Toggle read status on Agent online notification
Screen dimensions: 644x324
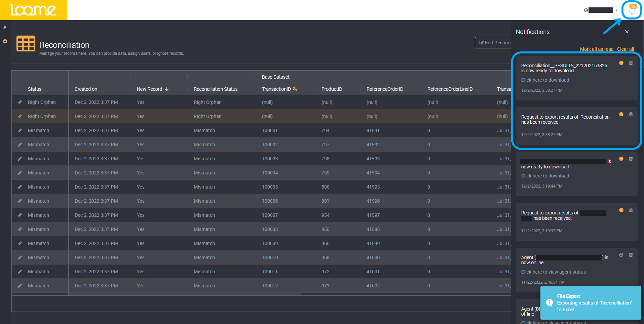pyautogui.click(x=621, y=255)
